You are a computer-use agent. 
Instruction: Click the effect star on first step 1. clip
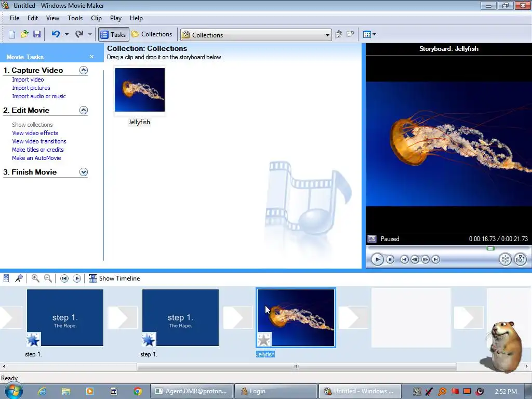pos(33,339)
